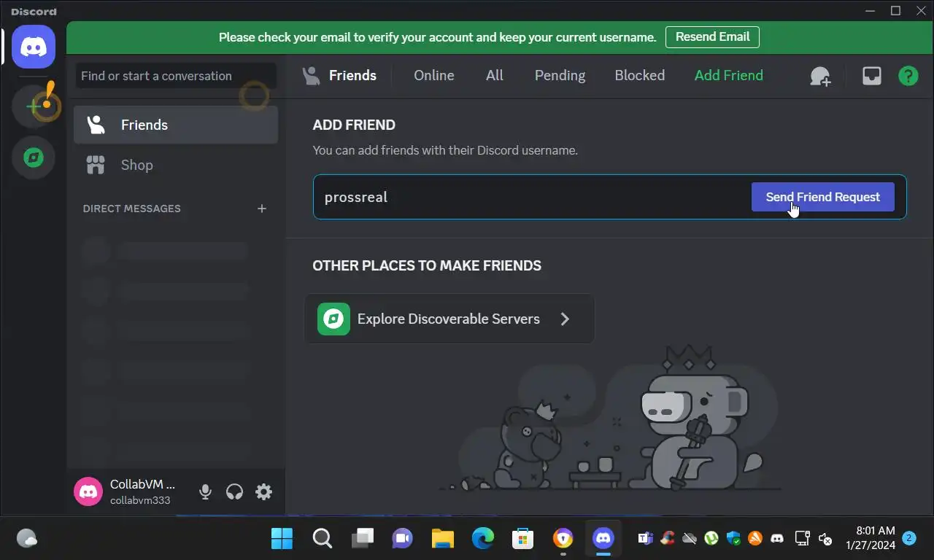The height and width of the screenshot is (560, 934).
Task: Open Windows Start menu
Action: (x=282, y=539)
